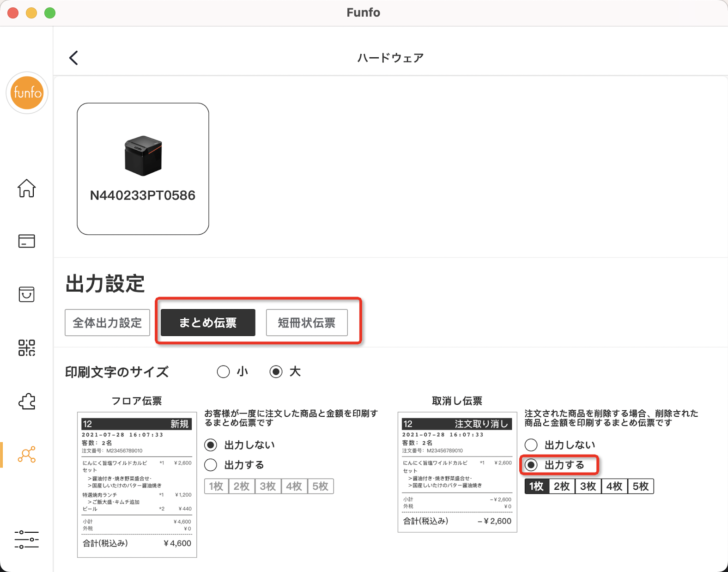Screen dimensions: 728x572
Task: Choose 2枚 copies for フロア伝票
Action: (242, 486)
